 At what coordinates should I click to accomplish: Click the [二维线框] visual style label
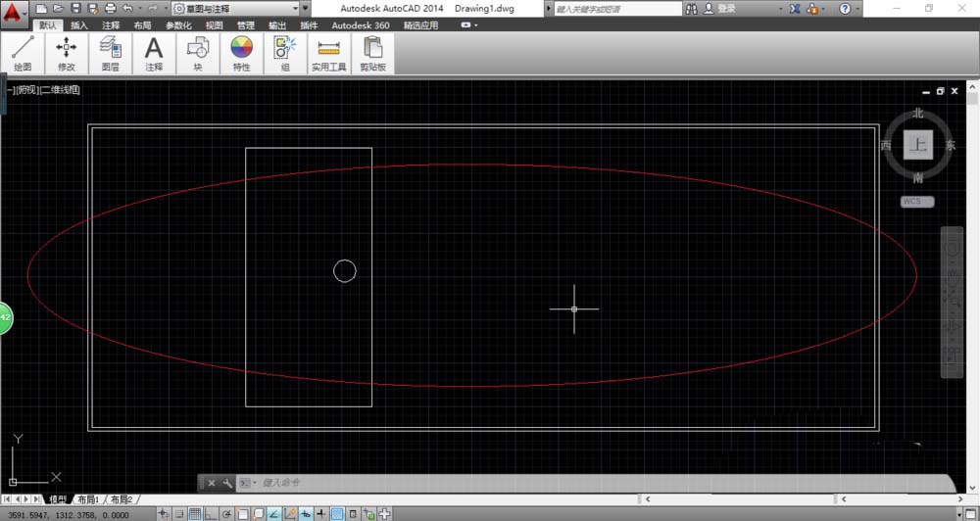click(x=60, y=90)
